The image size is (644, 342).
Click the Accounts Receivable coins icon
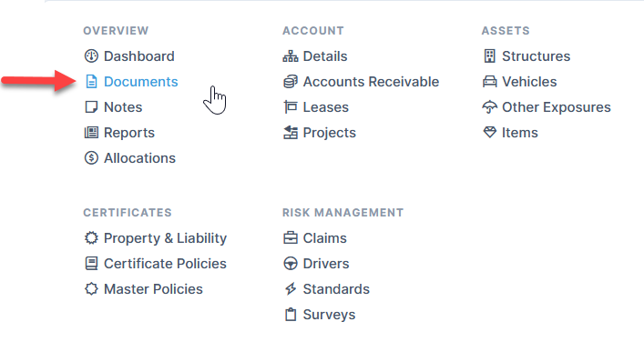click(291, 82)
